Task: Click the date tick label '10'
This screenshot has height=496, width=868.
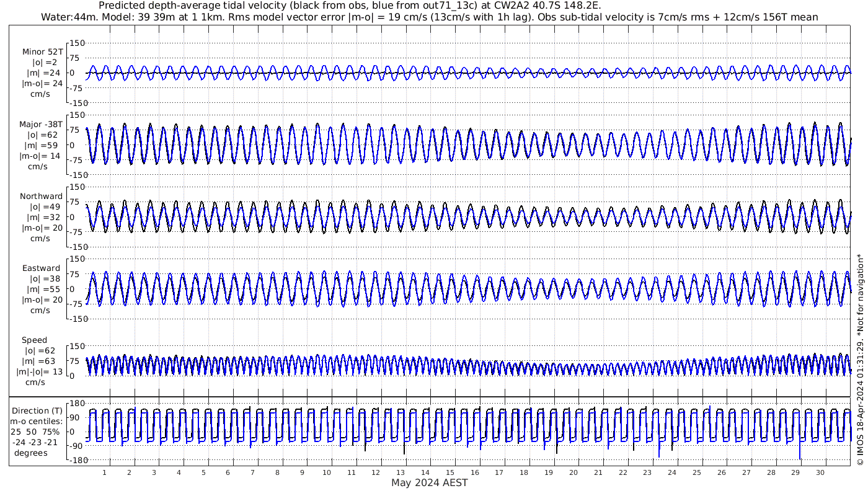Action: [x=327, y=472]
